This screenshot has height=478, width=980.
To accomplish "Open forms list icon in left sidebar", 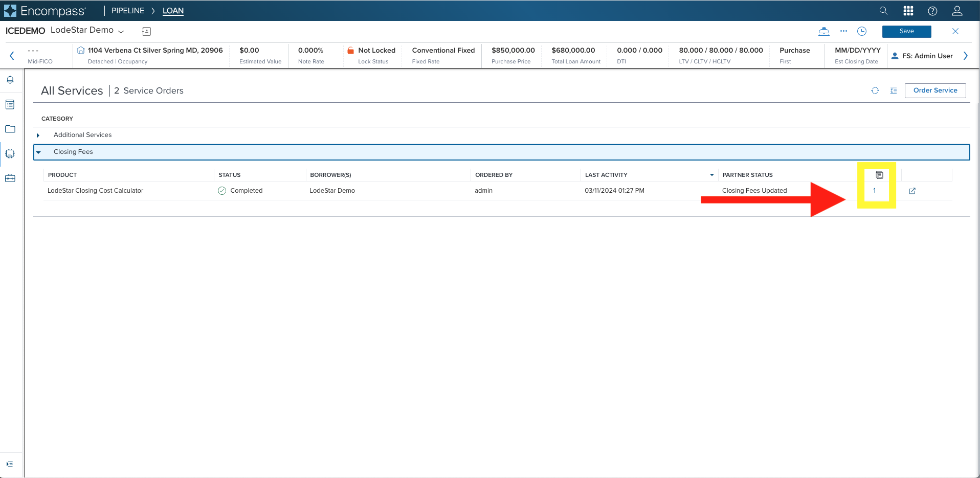I will coord(10,104).
